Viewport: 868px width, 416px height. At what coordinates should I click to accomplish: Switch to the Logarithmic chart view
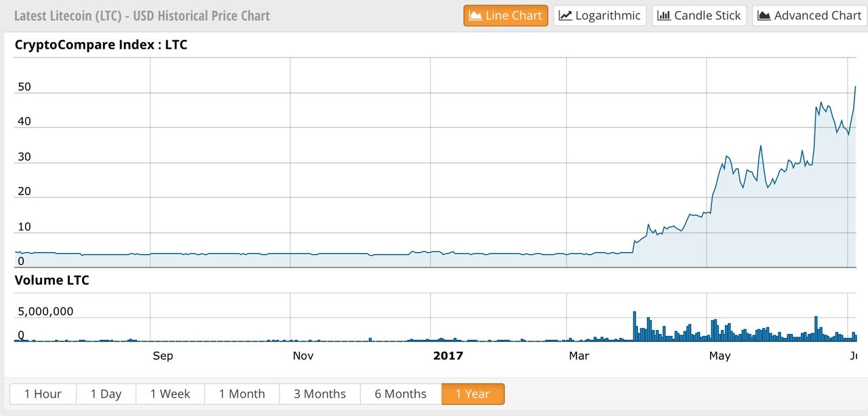click(600, 16)
